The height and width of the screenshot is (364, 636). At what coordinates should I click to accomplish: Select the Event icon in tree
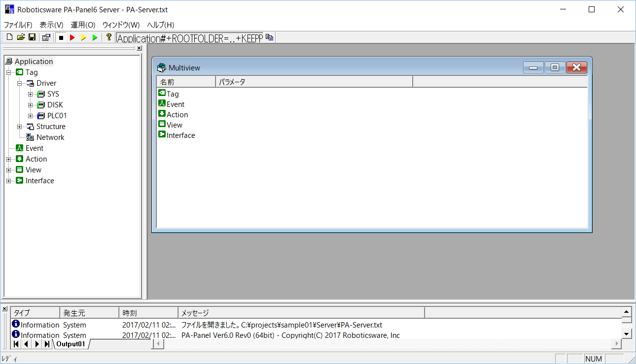click(x=20, y=148)
